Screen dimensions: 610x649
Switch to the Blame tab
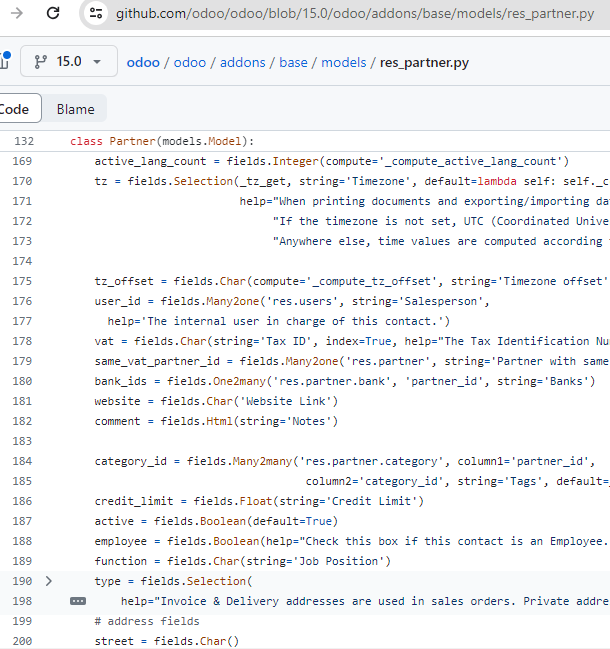point(75,109)
